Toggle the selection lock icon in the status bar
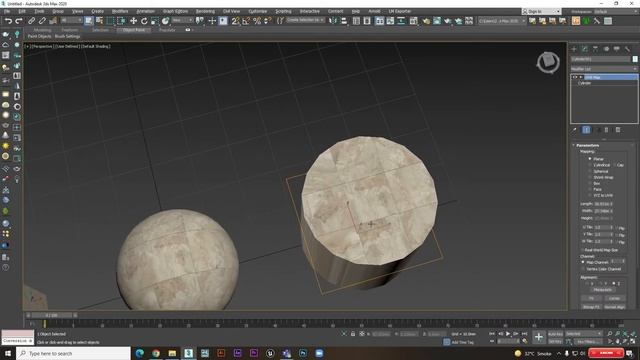 [353, 334]
